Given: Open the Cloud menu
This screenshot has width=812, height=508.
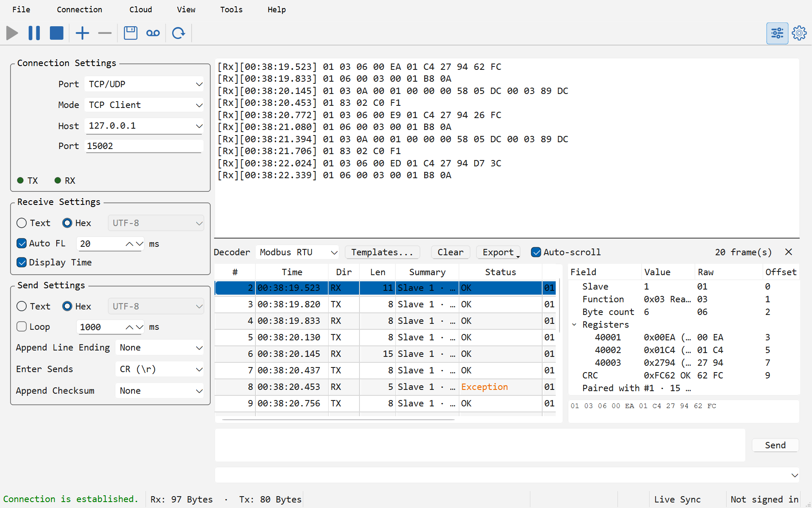Looking at the screenshot, I should click(140, 9).
